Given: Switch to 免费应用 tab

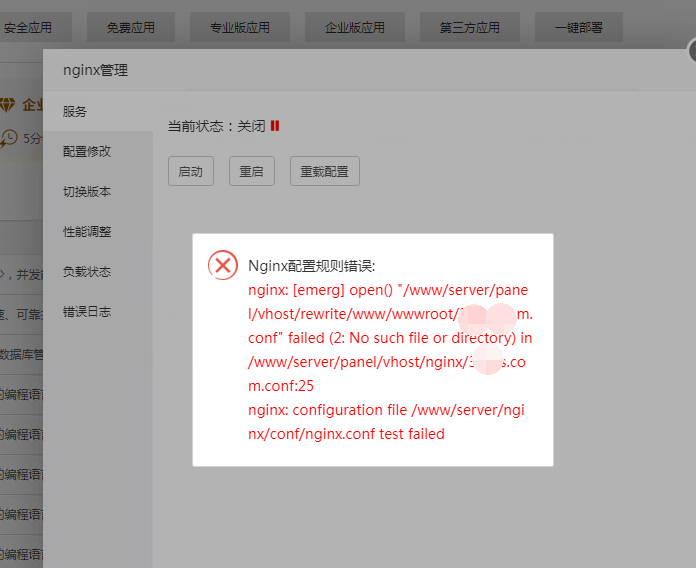Looking at the screenshot, I should (x=130, y=28).
